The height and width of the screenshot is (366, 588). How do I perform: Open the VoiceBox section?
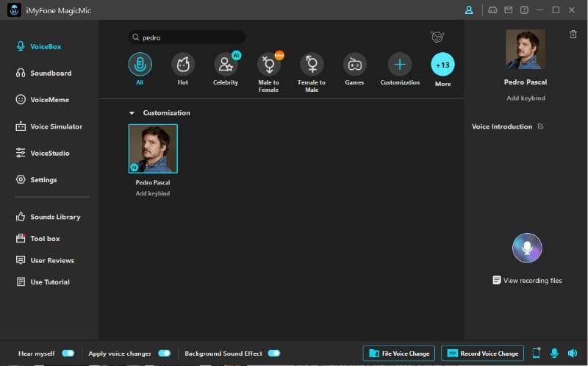39,46
